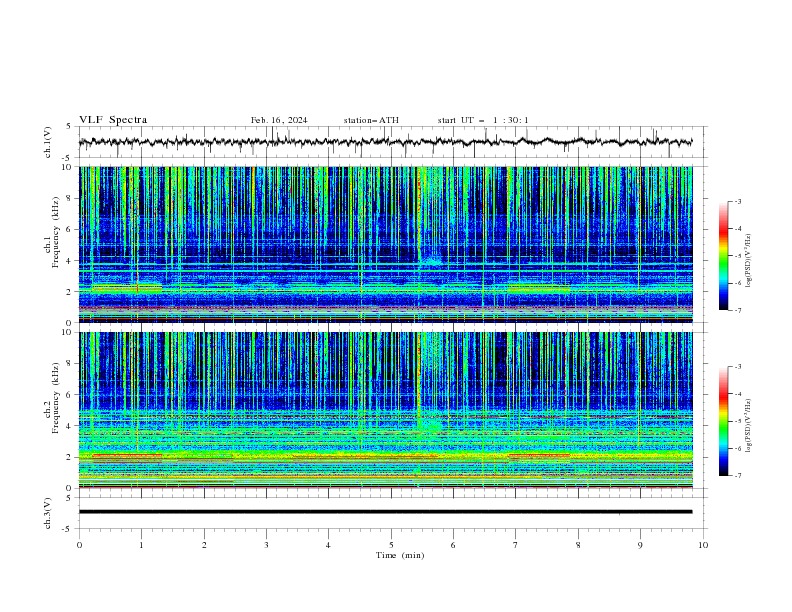Click the flat black ch.3 voltage trace

click(385, 512)
